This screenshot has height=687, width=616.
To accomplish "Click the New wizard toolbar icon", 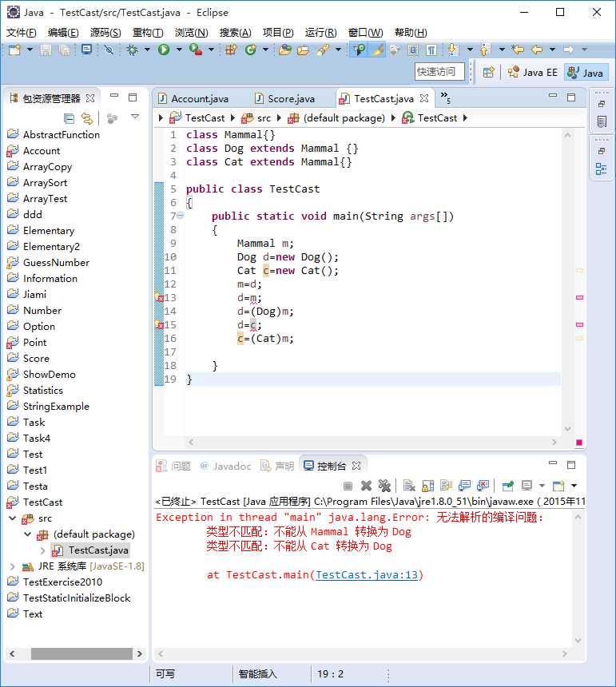I will [x=14, y=50].
